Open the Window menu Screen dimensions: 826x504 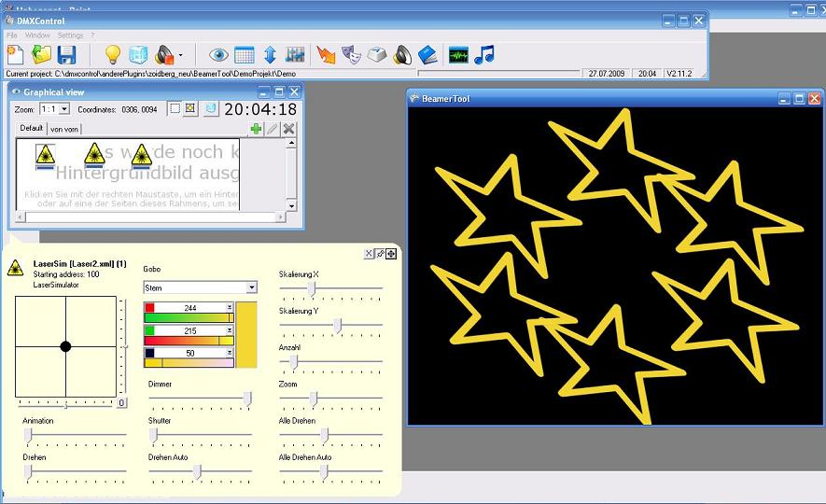(x=37, y=35)
